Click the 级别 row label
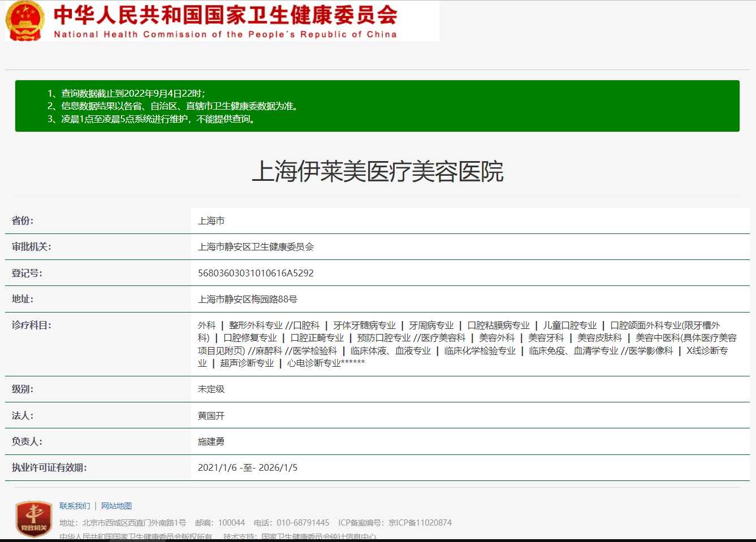The height and width of the screenshot is (542, 756). pyautogui.click(x=23, y=389)
